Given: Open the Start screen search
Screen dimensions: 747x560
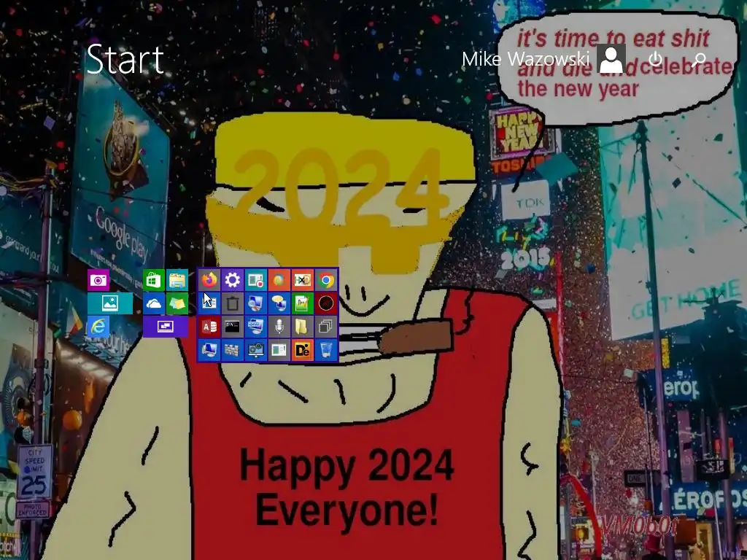Looking at the screenshot, I should click(698, 60).
